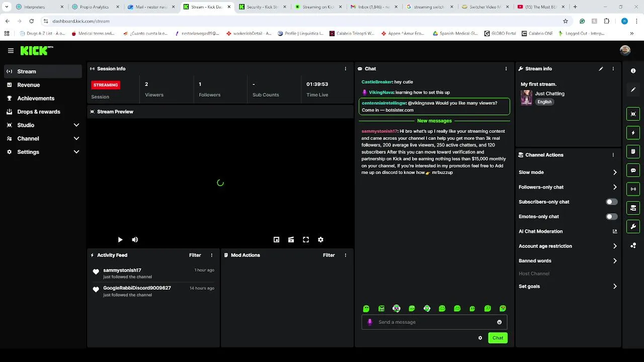Toggle the broadcast session info sidebar icon
644x362 pixels.
[633, 189]
